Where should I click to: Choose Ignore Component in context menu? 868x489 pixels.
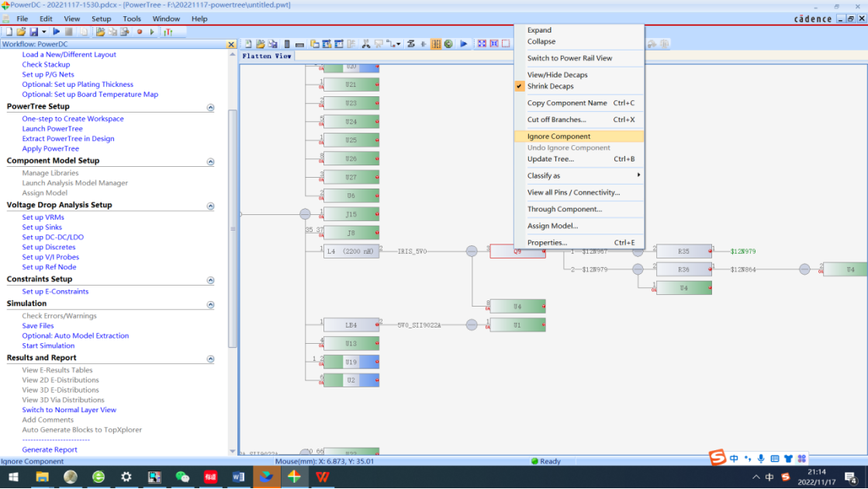(579, 137)
